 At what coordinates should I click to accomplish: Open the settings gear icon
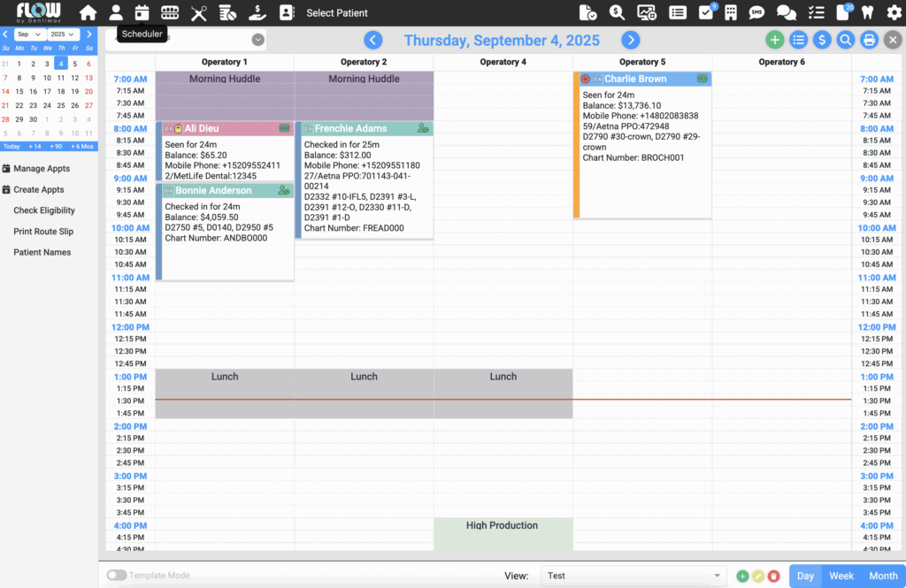[x=894, y=12]
